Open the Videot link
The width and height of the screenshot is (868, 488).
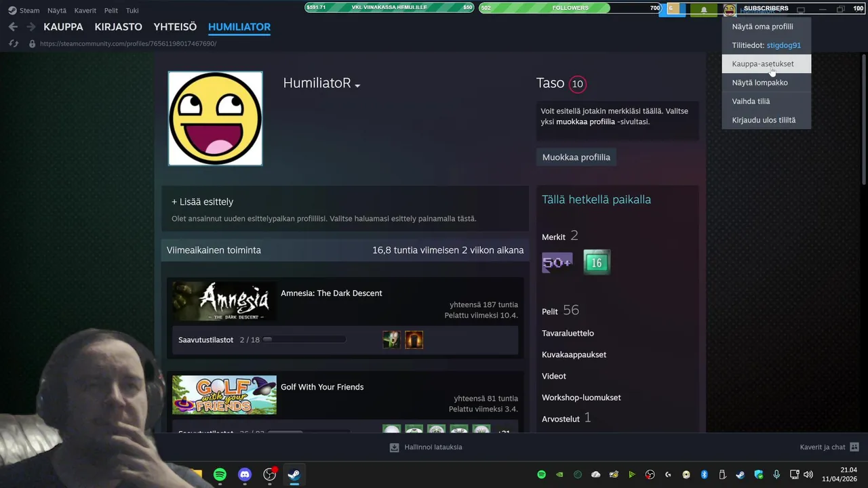click(x=553, y=376)
